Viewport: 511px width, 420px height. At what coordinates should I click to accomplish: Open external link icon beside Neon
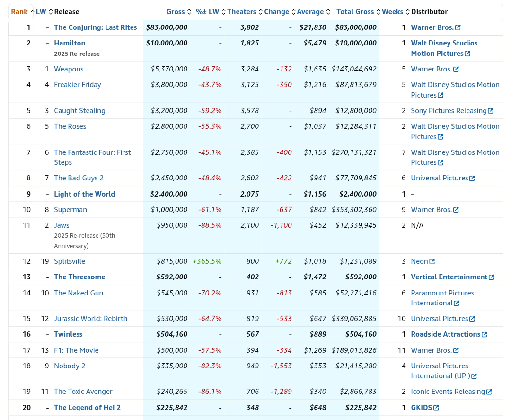point(432,262)
